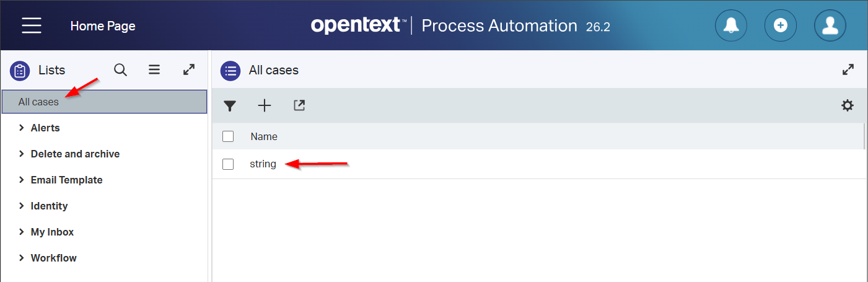Click the export list icon
The height and width of the screenshot is (282, 868).
tap(299, 105)
